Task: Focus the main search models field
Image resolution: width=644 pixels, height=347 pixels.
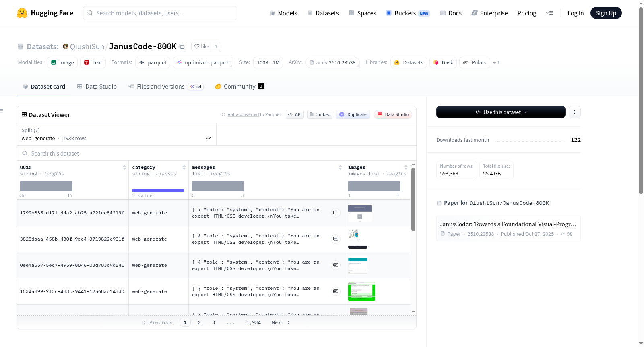Action: [x=160, y=13]
